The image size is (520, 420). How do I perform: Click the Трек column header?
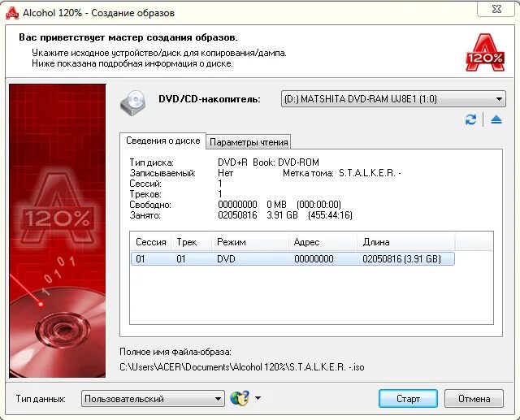(x=191, y=242)
